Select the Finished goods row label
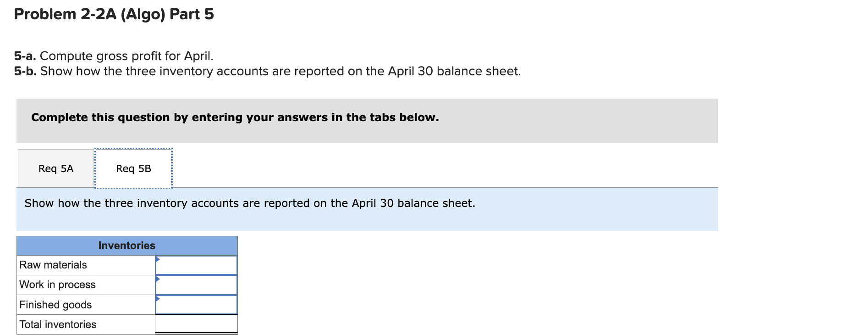This screenshot has width=868, height=335. 55,304
